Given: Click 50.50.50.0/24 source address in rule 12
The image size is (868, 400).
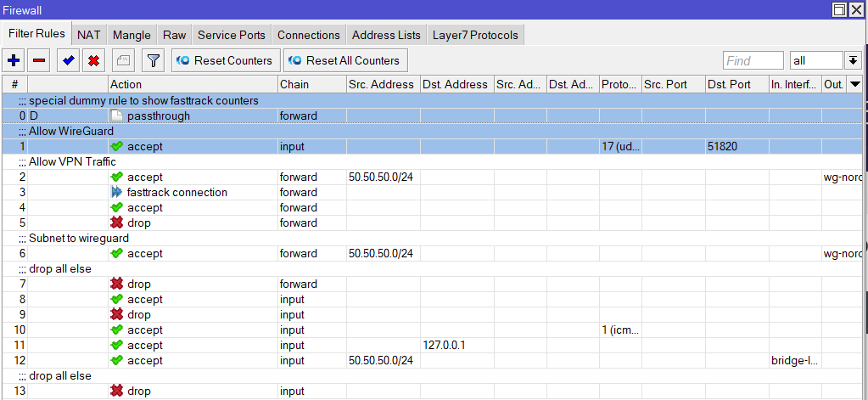Looking at the screenshot, I should [x=384, y=360].
